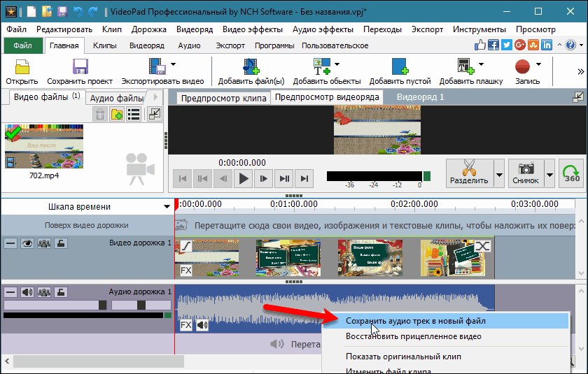This screenshot has width=588, height=374.
Task: Redo action from title bar
Action: [92, 12]
